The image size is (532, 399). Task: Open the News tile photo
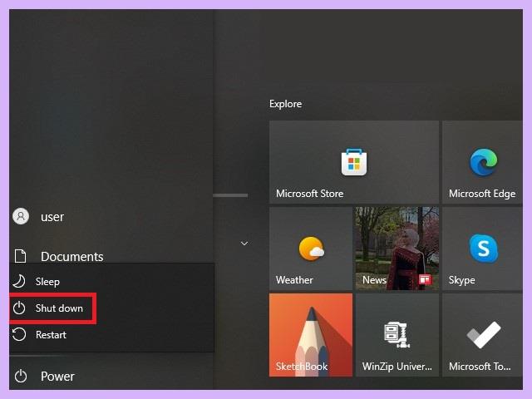(x=397, y=249)
